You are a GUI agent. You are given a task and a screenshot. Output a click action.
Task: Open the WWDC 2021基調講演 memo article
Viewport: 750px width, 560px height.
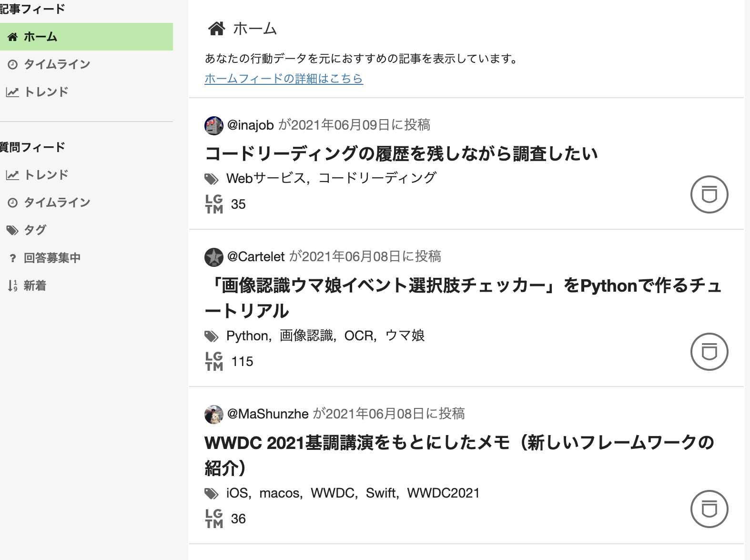(x=459, y=455)
